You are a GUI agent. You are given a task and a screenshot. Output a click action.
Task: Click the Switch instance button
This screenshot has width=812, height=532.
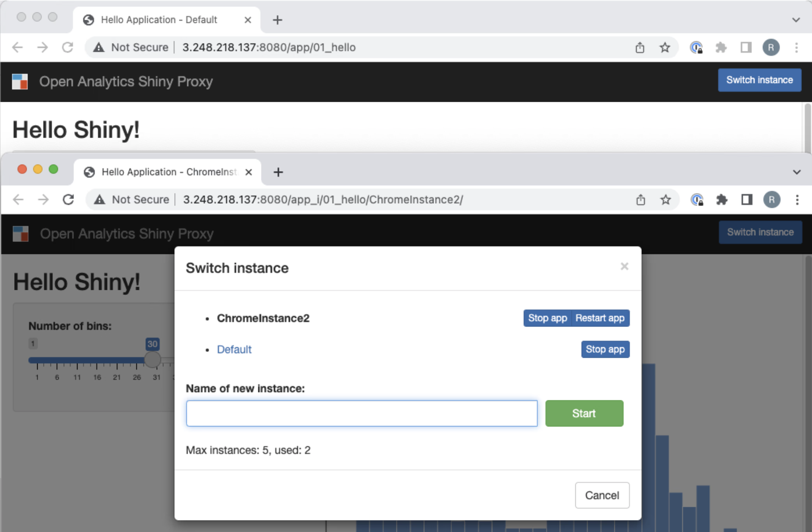pyautogui.click(x=760, y=232)
